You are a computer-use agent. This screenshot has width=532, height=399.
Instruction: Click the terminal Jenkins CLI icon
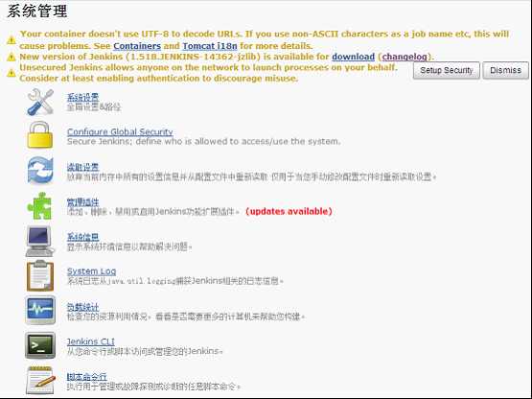40,345
